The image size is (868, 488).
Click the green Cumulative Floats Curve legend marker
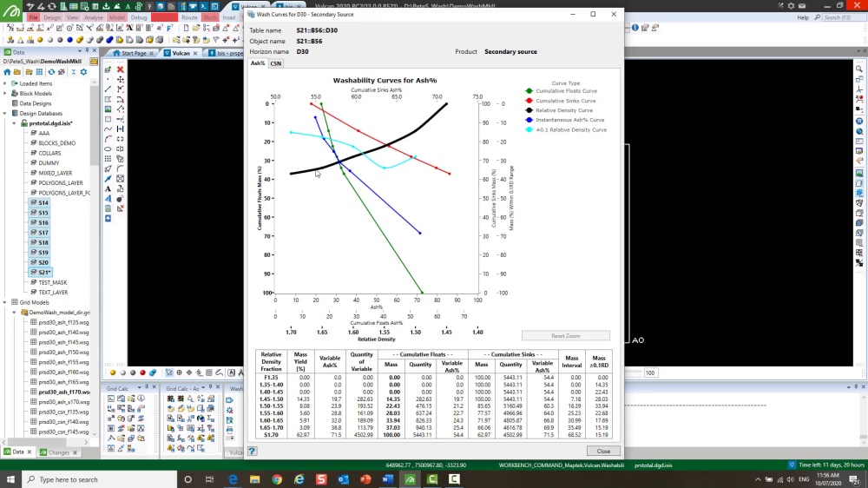[529, 91]
